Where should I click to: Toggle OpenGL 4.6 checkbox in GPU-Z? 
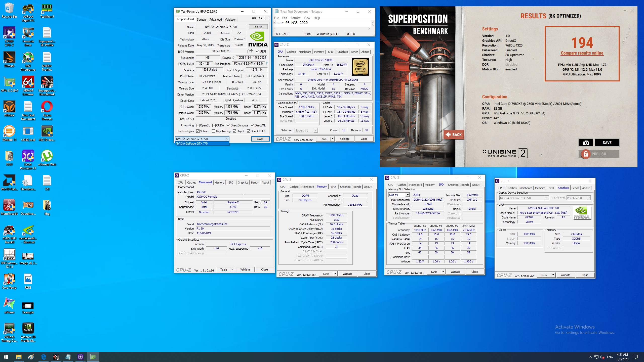249,131
